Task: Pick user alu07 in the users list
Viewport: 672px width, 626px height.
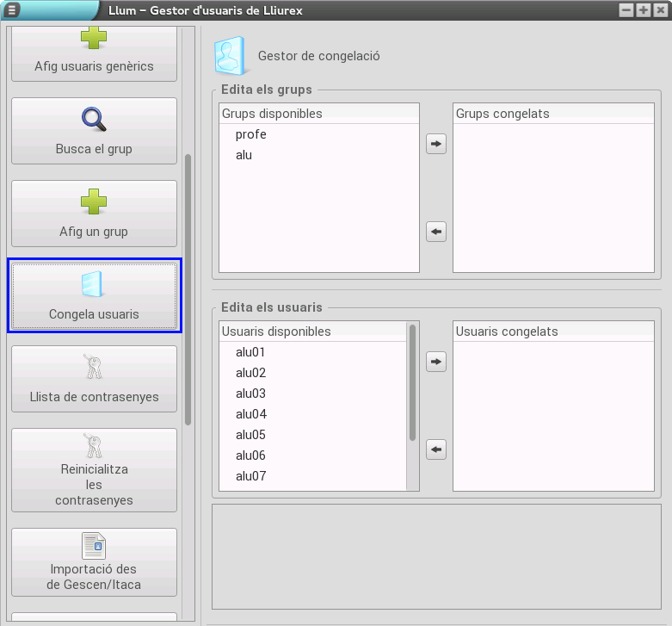Action: [x=250, y=476]
